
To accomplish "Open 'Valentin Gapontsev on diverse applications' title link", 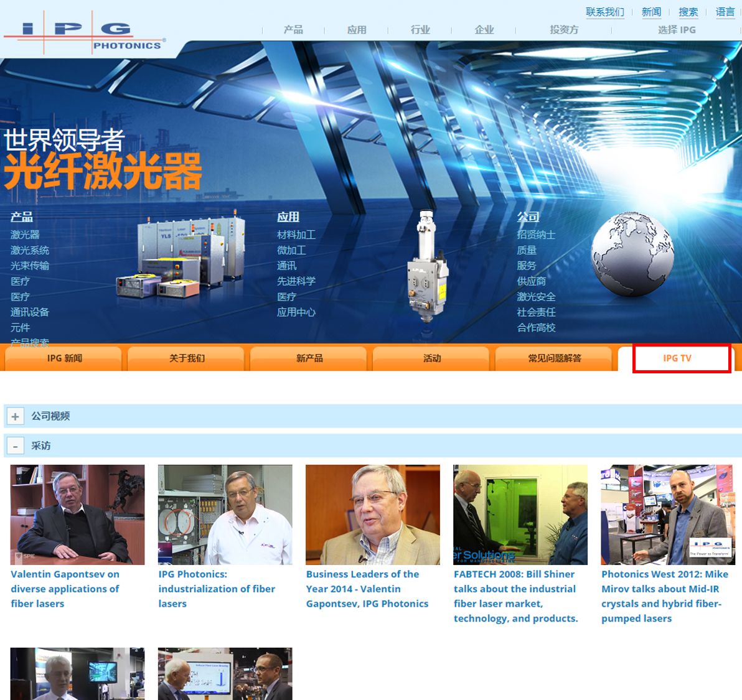I will (65, 589).
